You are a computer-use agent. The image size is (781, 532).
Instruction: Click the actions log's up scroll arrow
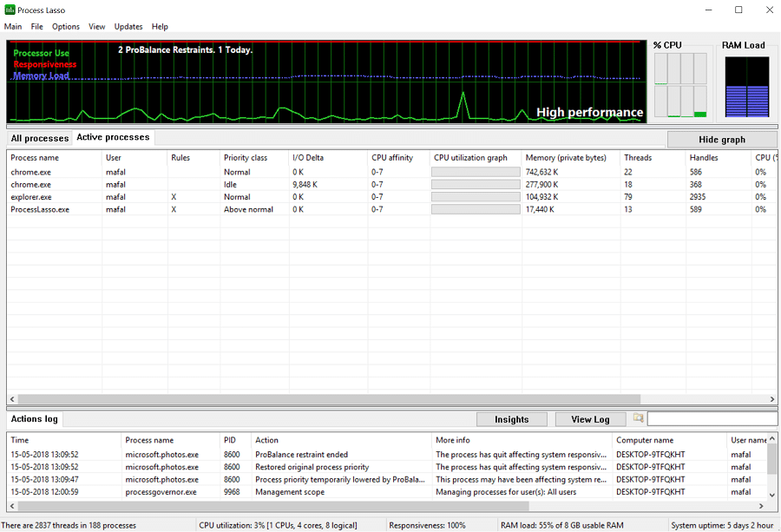(x=772, y=438)
